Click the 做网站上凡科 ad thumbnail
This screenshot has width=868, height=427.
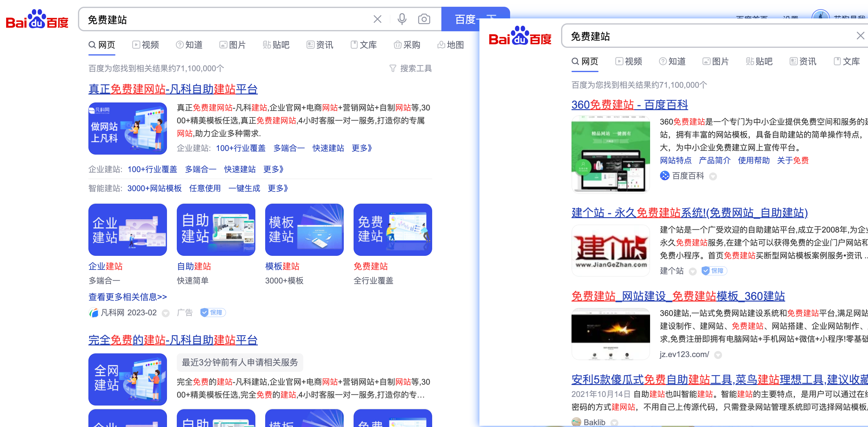[127, 129]
